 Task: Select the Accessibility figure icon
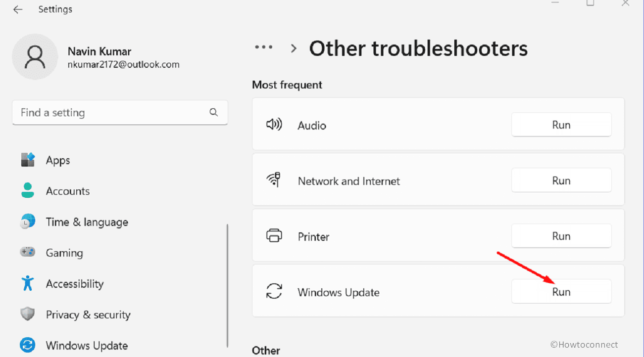pyautogui.click(x=28, y=283)
